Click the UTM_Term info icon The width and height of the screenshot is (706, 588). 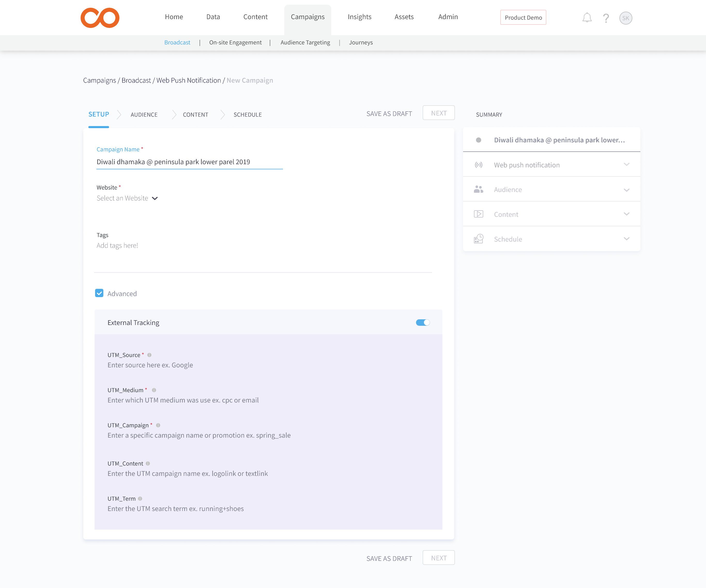[x=140, y=499]
